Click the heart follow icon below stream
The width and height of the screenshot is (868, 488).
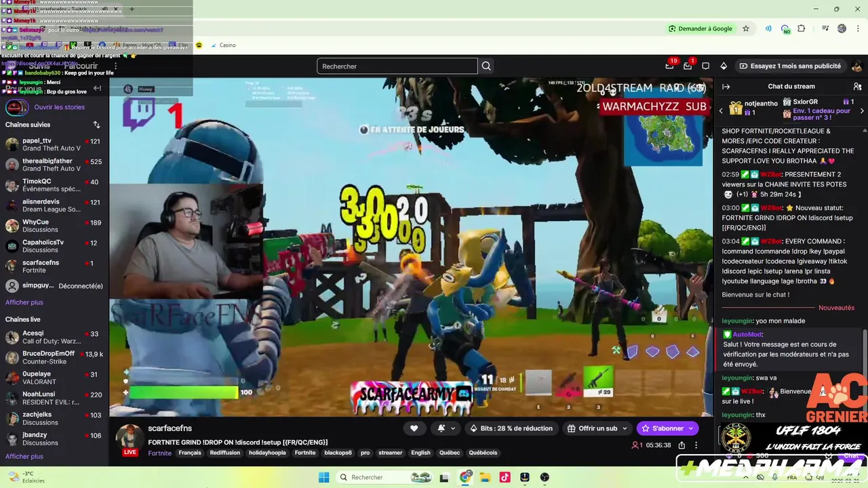tap(414, 428)
